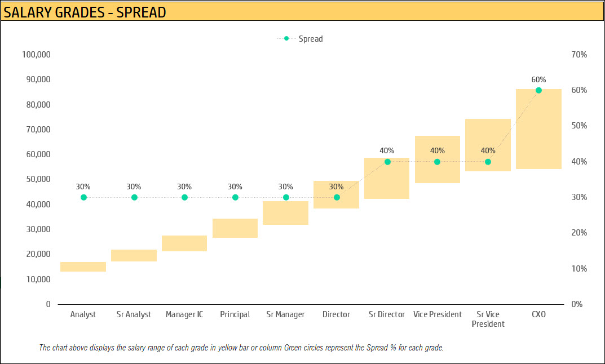Select the Sr Vice President salary bar
Screen dimensions: 605x364
pos(488,145)
